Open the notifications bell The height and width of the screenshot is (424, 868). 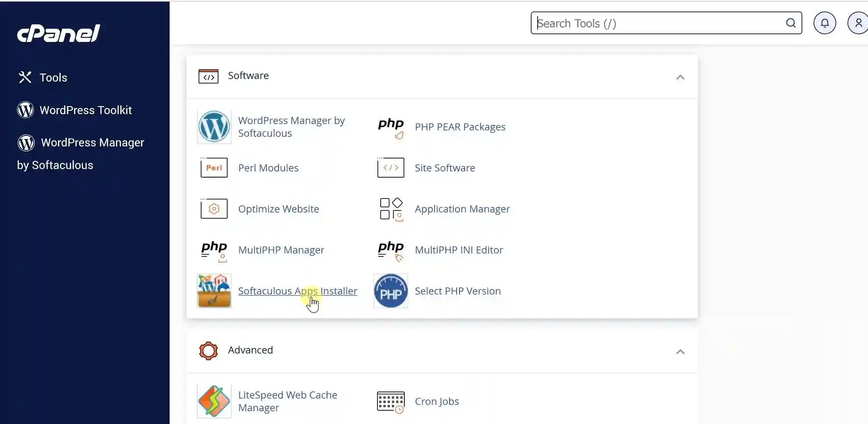(x=825, y=23)
